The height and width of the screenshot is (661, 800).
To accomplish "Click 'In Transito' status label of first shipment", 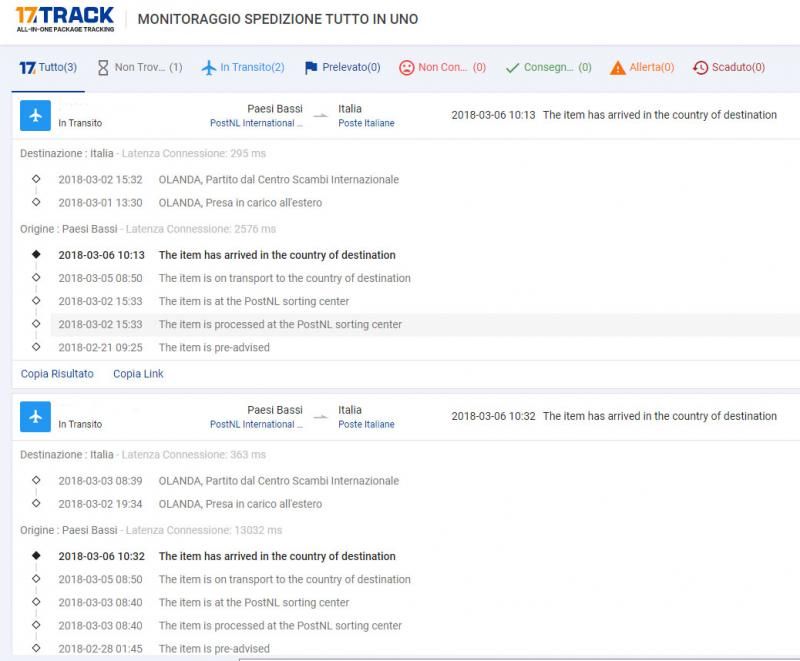I will (80, 123).
